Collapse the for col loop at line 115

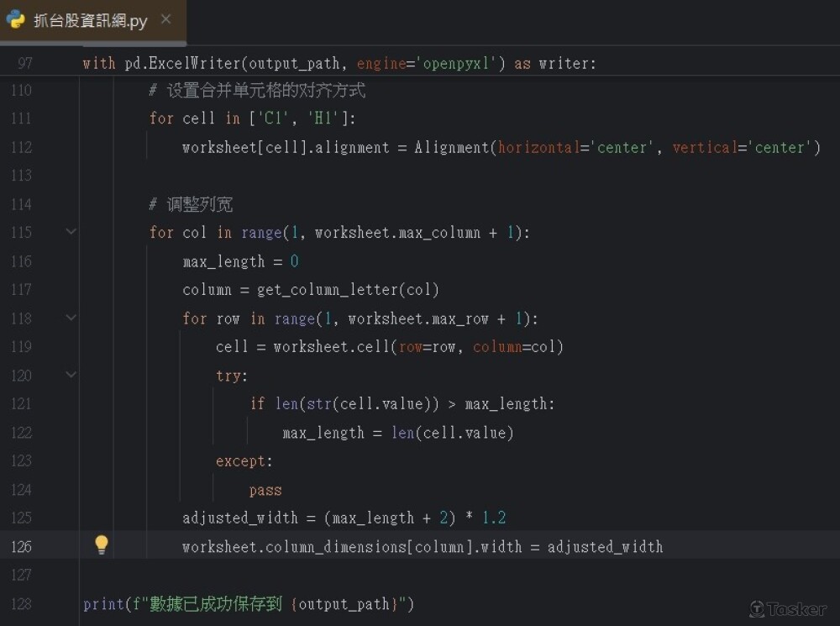(x=71, y=232)
